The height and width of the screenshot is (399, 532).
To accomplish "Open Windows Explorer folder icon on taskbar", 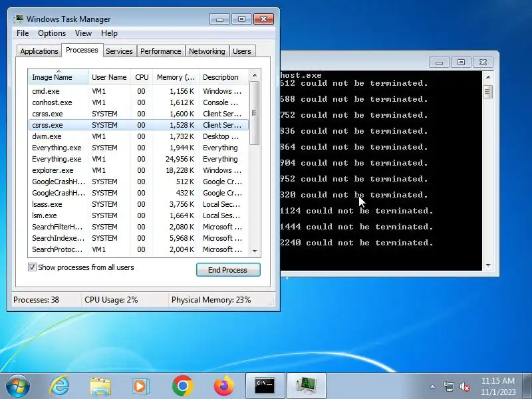I will click(x=100, y=386).
